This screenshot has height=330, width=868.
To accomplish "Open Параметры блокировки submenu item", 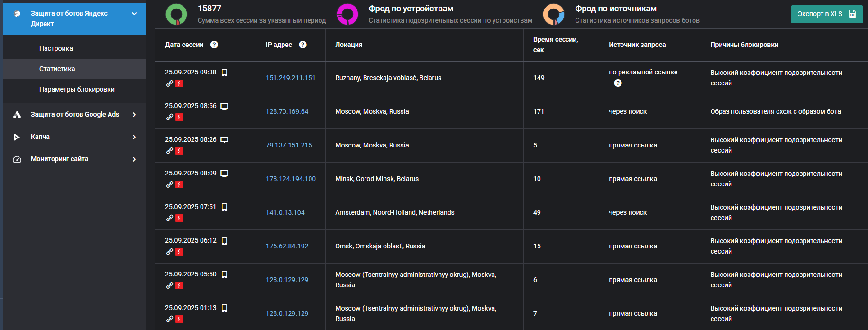I will [x=77, y=89].
